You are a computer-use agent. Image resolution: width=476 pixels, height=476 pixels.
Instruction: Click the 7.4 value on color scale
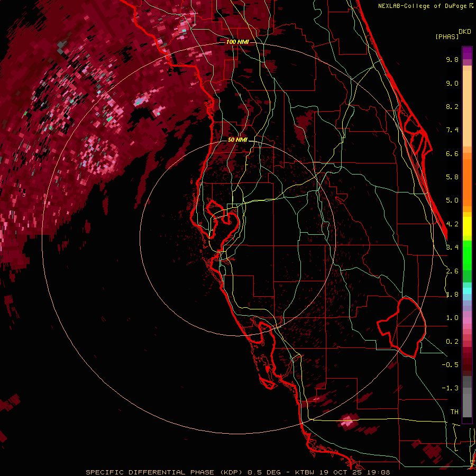(x=452, y=130)
